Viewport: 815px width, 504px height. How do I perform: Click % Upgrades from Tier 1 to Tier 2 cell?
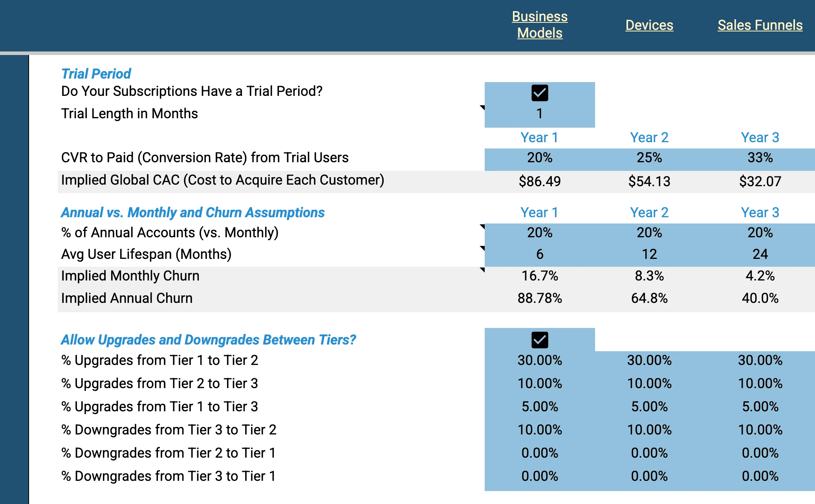pyautogui.click(x=540, y=360)
